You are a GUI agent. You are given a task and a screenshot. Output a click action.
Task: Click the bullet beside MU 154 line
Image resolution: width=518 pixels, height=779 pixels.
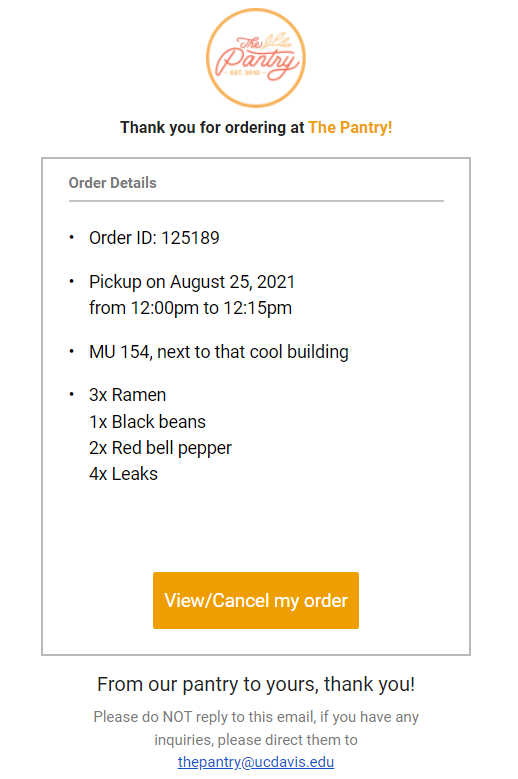coord(72,351)
